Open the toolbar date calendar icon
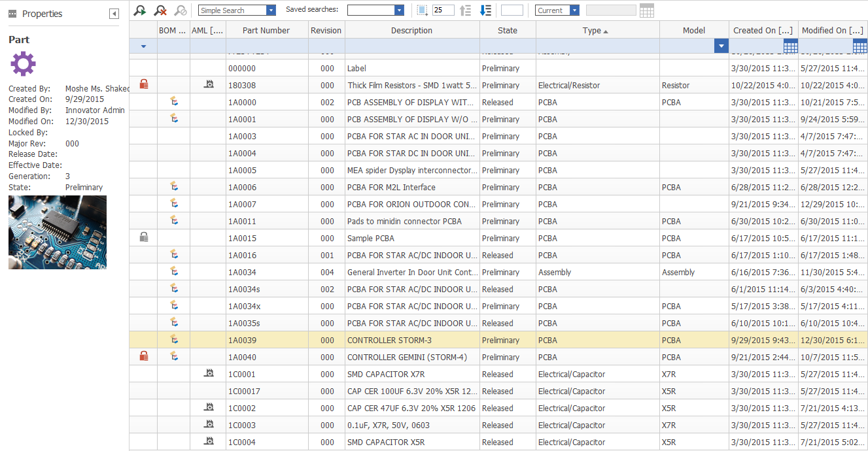 pyautogui.click(x=646, y=10)
